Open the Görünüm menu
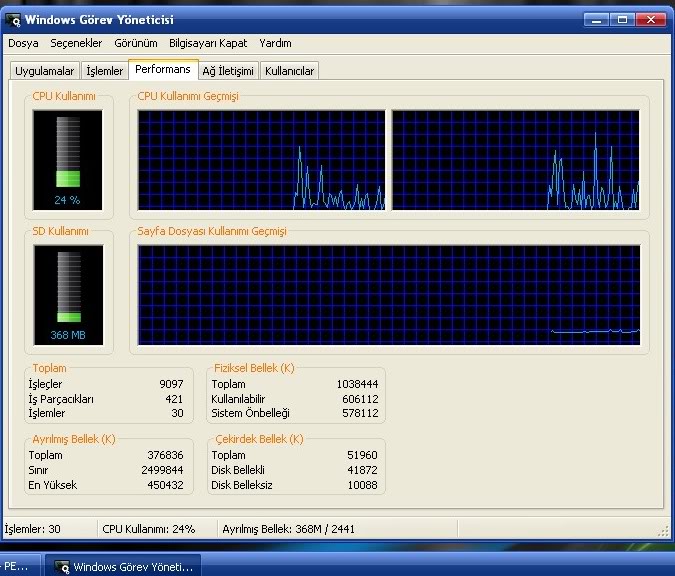This screenshot has width=675, height=576. click(x=136, y=43)
